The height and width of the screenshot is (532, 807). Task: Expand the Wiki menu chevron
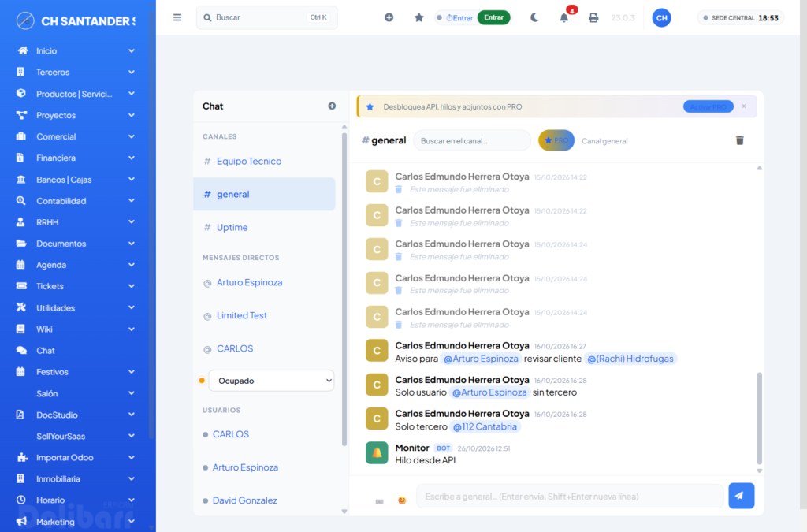pyautogui.click(x=132, y=329)
